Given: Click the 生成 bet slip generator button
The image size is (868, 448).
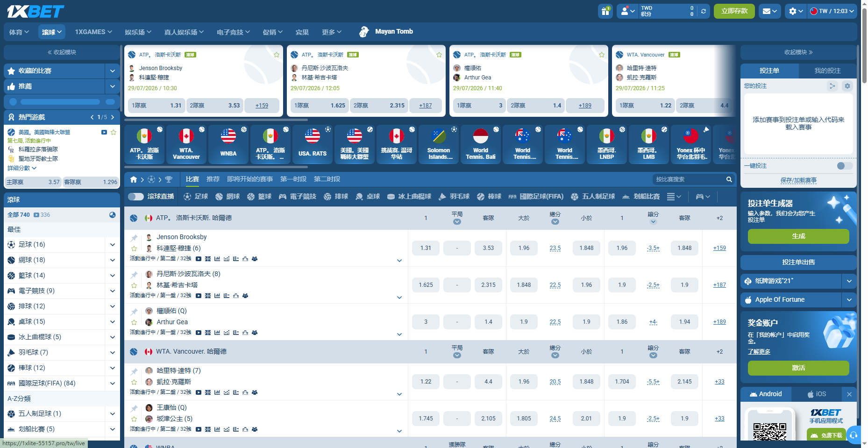Looking at the screenshot, I should pyautogui.click(x=798, y=236).
